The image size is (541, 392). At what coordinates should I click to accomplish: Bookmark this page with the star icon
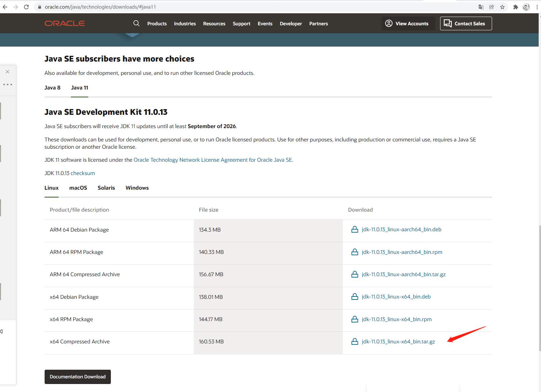[502, 7]
